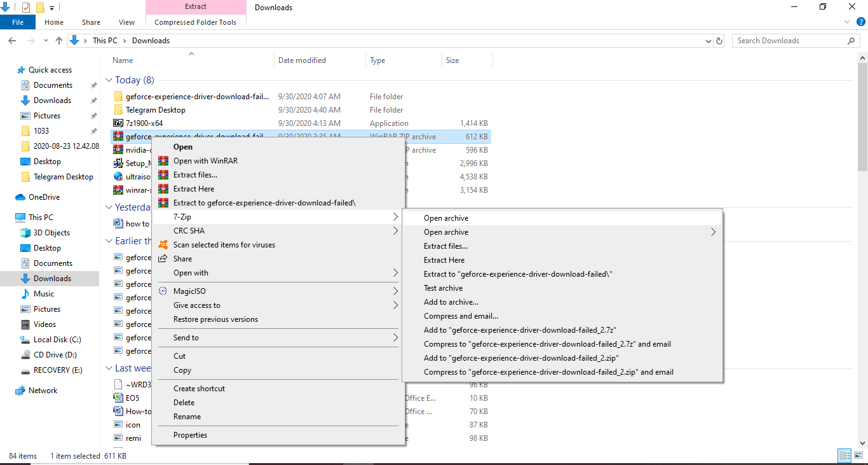Expand the Give access to submenu

396,305
